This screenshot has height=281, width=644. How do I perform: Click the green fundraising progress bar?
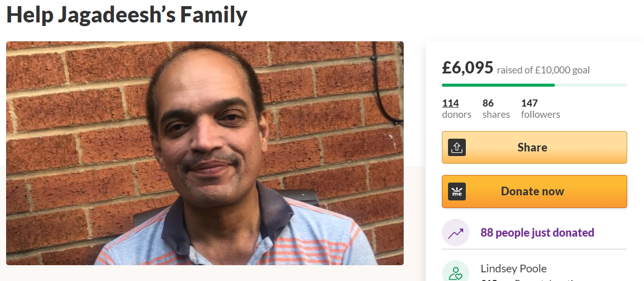click(x=534, y=85)
